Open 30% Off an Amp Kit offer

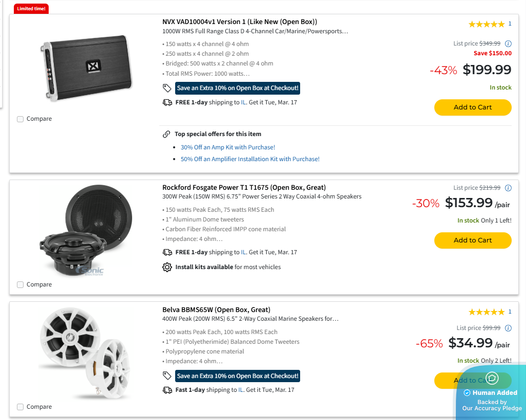pos(228,147)
